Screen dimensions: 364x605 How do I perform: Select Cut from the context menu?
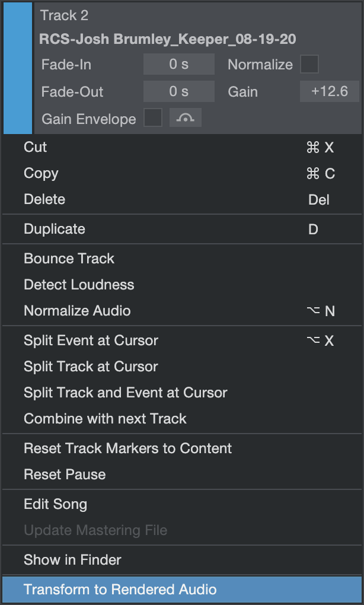coord(36,147)
